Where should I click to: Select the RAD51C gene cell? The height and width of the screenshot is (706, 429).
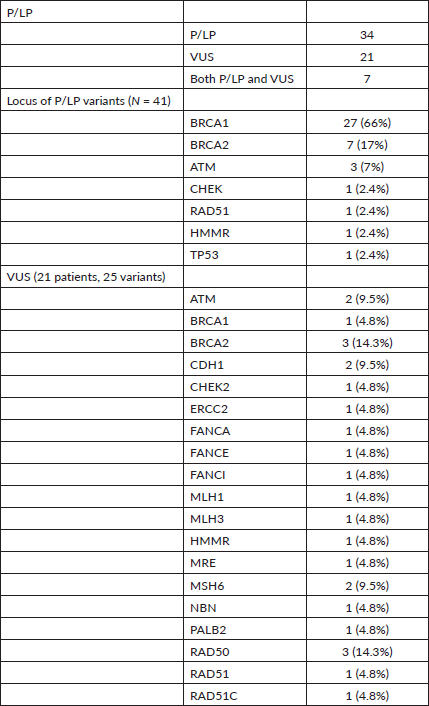[245, 695]
